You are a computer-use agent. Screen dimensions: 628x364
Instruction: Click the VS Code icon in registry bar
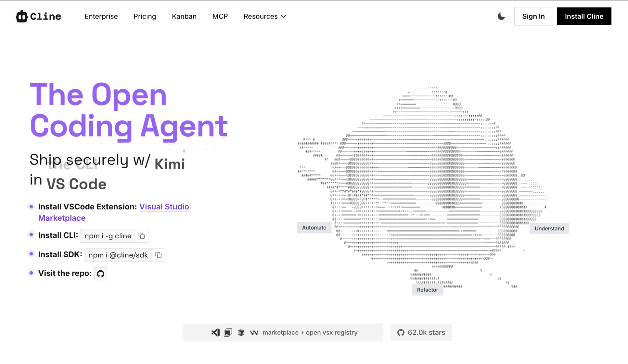[216, 332]
